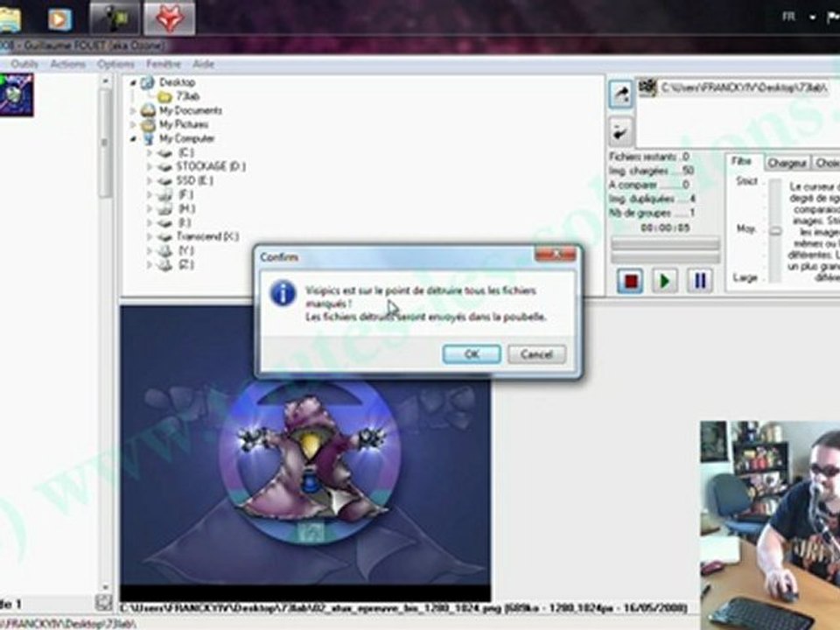Image resolution: width=840 pixels, height=630 pixels.
Task: Select Desktop in the folder tree
Action: pos(177,82)
